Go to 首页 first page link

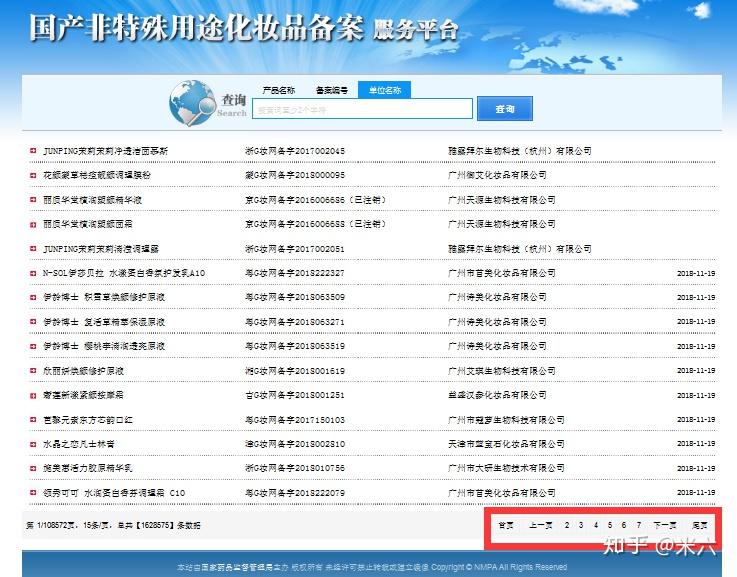[506, 525]
